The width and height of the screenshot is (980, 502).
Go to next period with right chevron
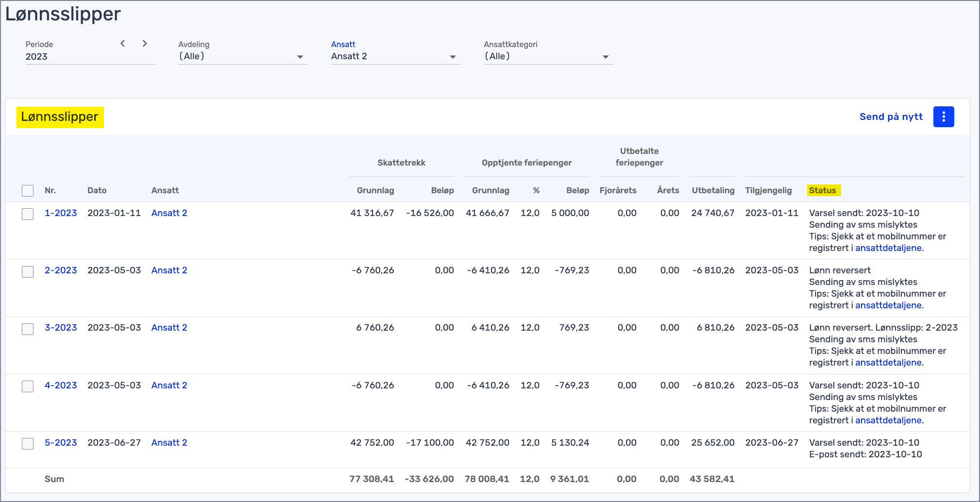pyautogui.click(x=144, y=44)
